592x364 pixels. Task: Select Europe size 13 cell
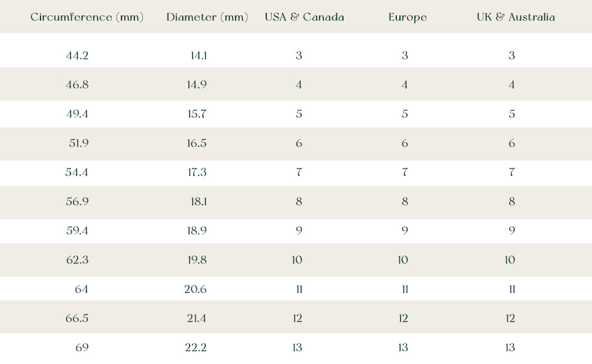coord(403,347)
